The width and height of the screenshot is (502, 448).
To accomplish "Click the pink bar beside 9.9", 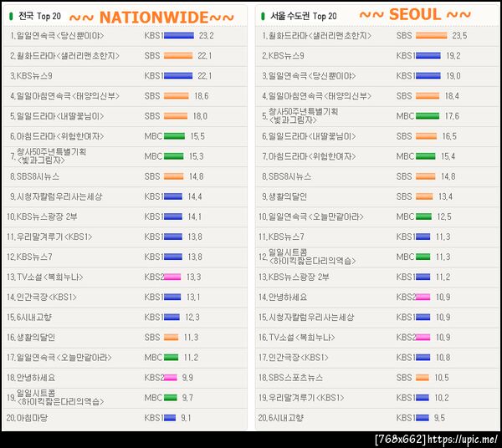I will coord(171,378).
